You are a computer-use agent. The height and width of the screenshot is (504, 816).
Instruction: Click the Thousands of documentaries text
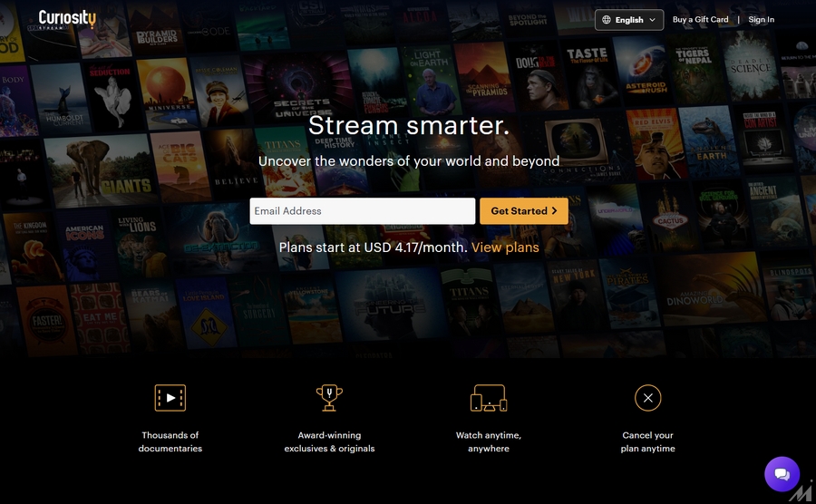click(x=170, y=441)
